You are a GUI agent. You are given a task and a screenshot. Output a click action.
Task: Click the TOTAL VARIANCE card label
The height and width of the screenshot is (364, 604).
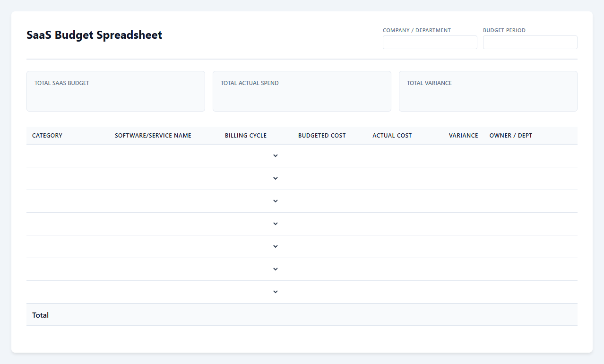click(429, 83)
